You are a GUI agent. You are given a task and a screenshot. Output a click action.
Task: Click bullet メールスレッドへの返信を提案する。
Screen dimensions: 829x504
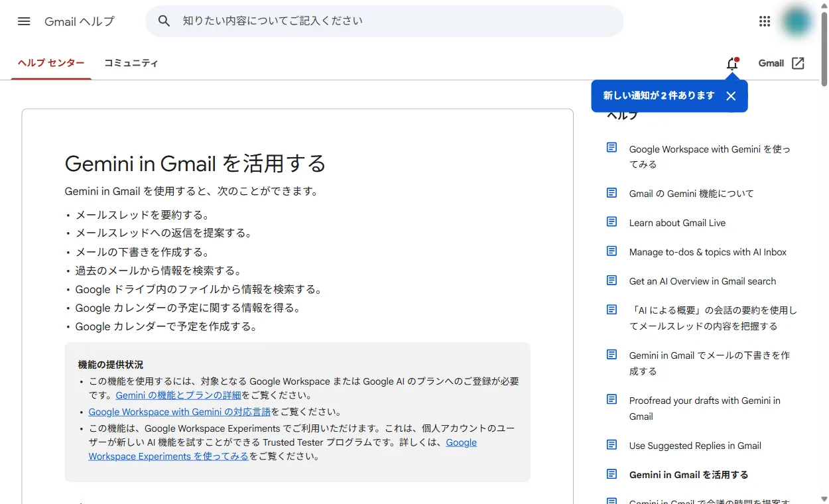(x=164, y=233)
